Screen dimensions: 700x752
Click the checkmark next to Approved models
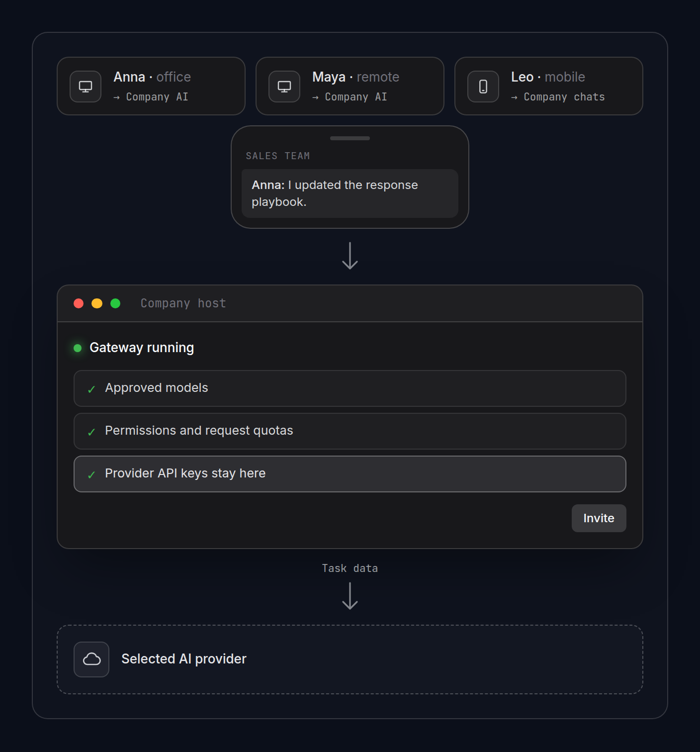(x=91, y=389)
